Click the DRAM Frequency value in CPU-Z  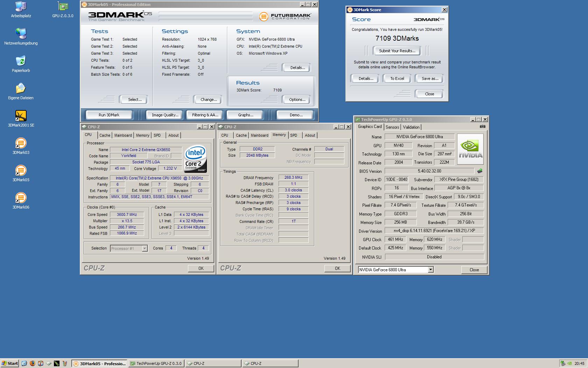[293, 178]
